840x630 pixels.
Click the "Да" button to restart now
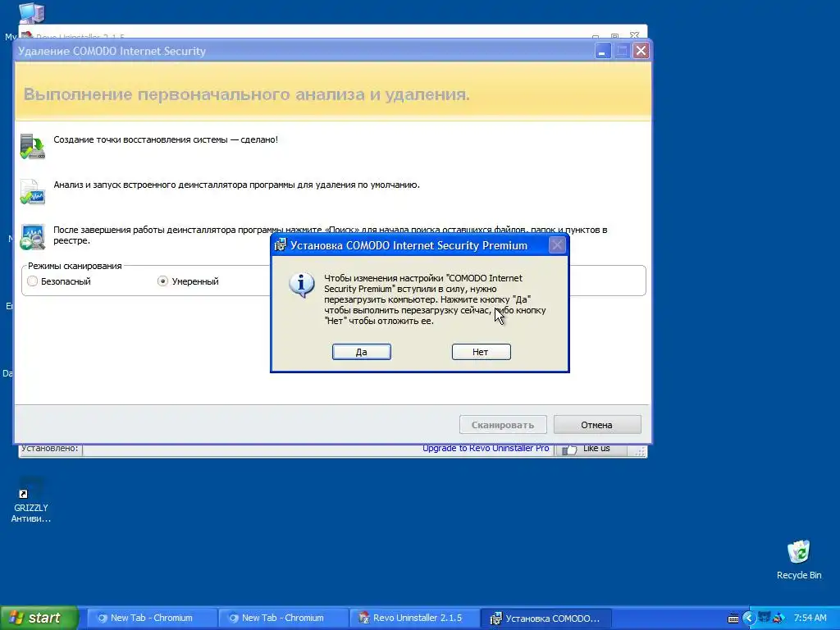362,352
